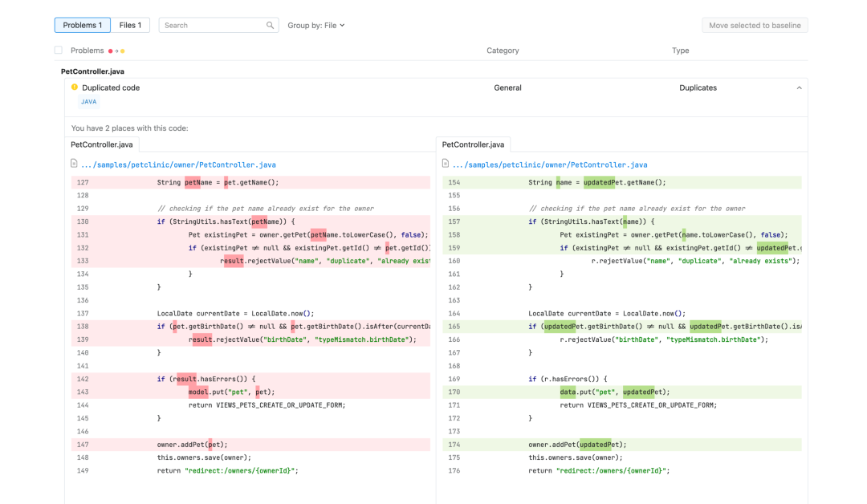The width and height of the screenshot is (867, 504).
Task: Select the right PetController.java code tab
Action: tap(474, 144)
